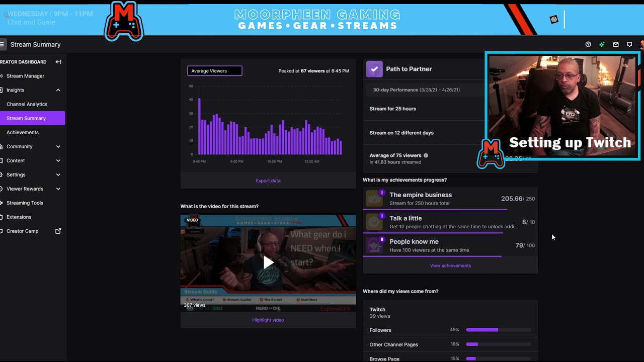
Task: Click The empire business badge icon
Action: pos(374,198)
